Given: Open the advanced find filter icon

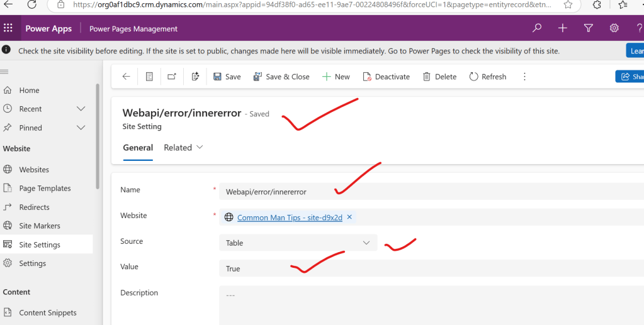Looking at the screenshot, I should [588, 28].
